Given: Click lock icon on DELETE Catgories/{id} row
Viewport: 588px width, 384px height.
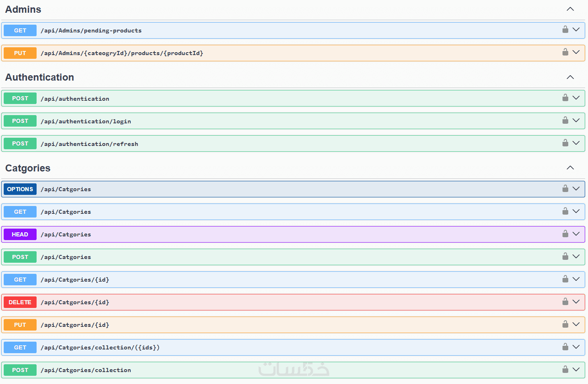Looking at the screenshot, I should coord(565,301).
